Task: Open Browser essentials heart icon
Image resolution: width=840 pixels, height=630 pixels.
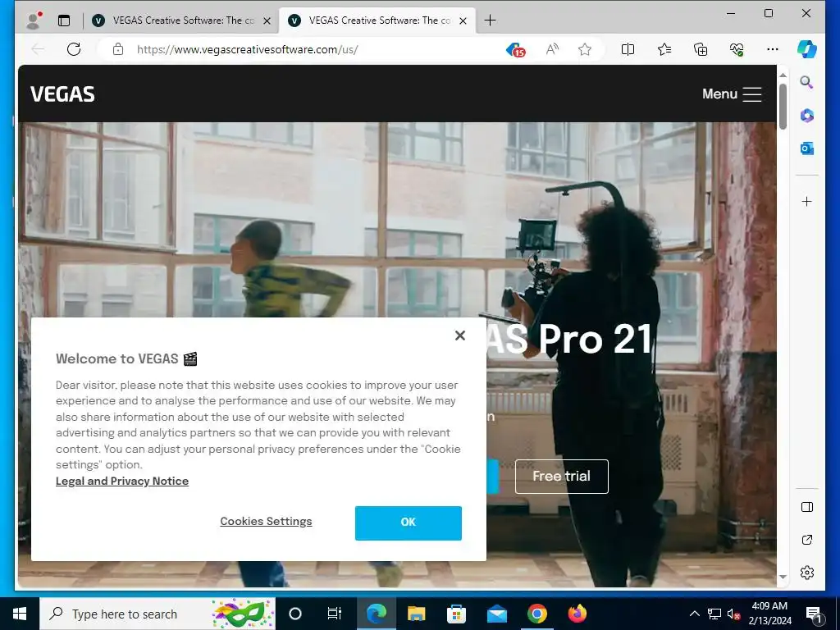Action: coord(737,49)
